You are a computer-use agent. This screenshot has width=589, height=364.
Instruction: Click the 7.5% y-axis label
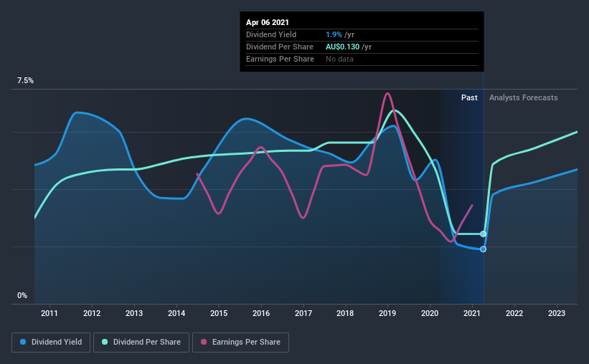[x=25, y=81]
